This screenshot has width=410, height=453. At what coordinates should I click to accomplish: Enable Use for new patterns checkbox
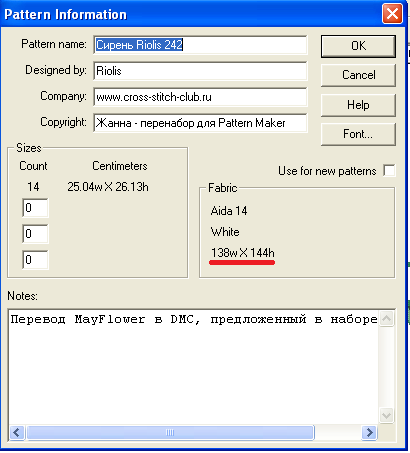tap(389, 171)
